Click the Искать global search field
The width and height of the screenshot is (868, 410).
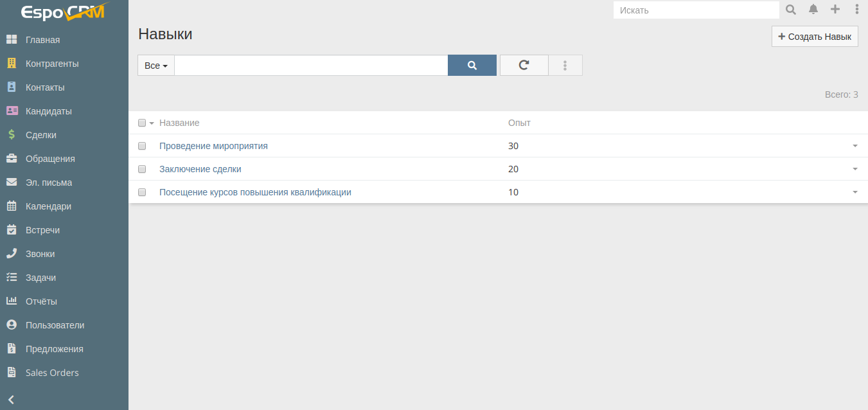[696, 10]
